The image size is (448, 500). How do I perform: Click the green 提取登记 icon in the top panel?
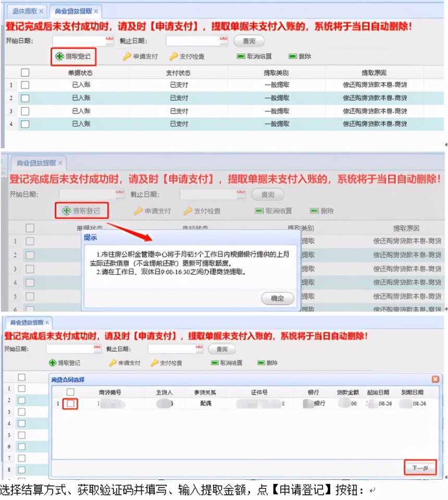point(59,56)
